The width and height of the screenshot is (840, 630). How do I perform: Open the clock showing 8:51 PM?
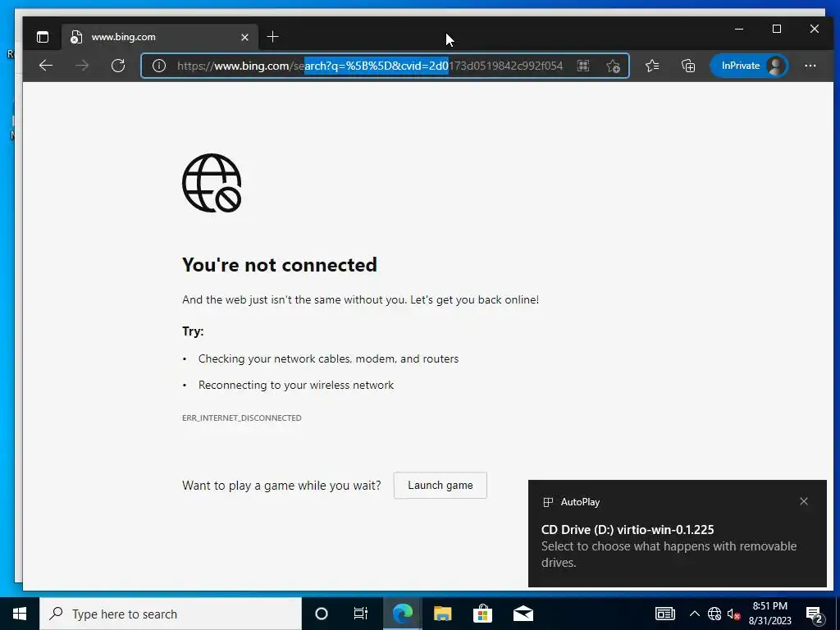pyautogui.click(x=769, y=614)
